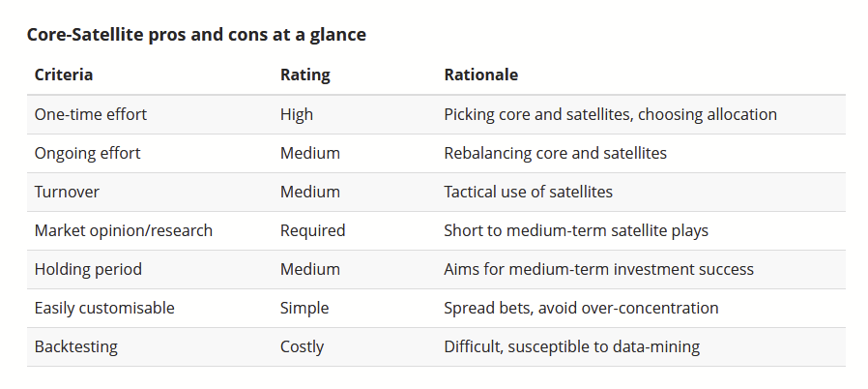Screen dimensions: 868x389
Task: Click Tactical use of satellites text
Action: click(x=528, y=192)
